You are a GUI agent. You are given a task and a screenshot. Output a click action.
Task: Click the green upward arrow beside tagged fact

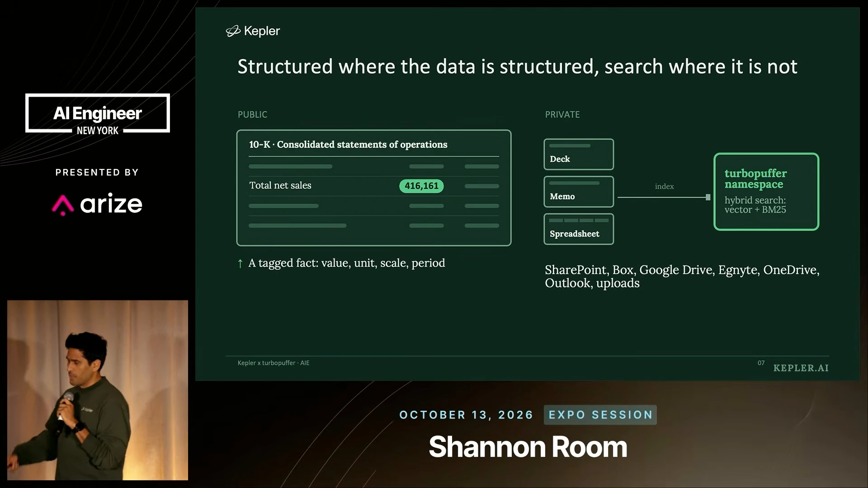(240, 263)
